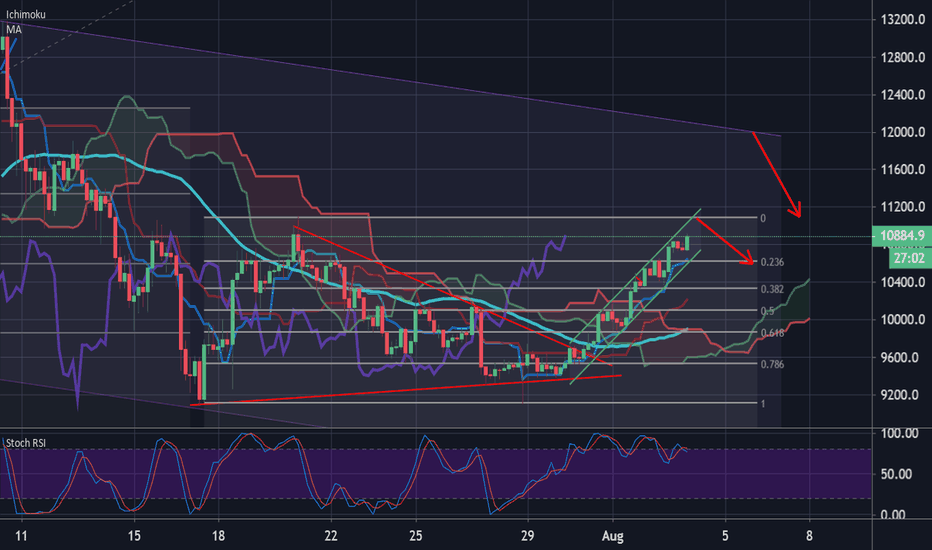Click the 10000.0 price axis label
The image size is (932, 550).
[x=902, y=319]
